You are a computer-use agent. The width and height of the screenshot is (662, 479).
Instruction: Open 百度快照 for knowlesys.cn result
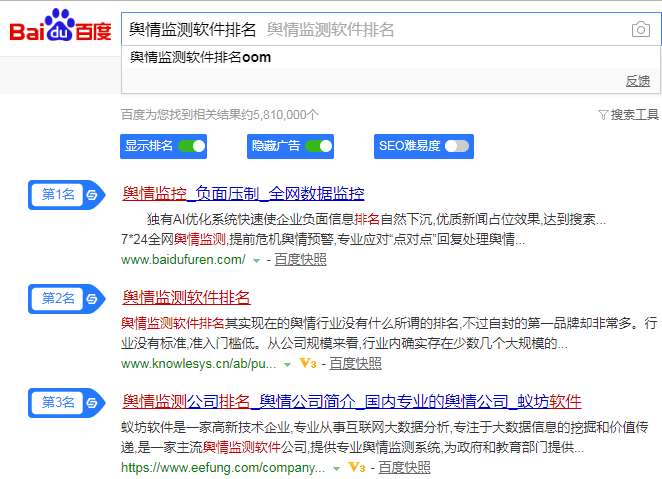355,363
